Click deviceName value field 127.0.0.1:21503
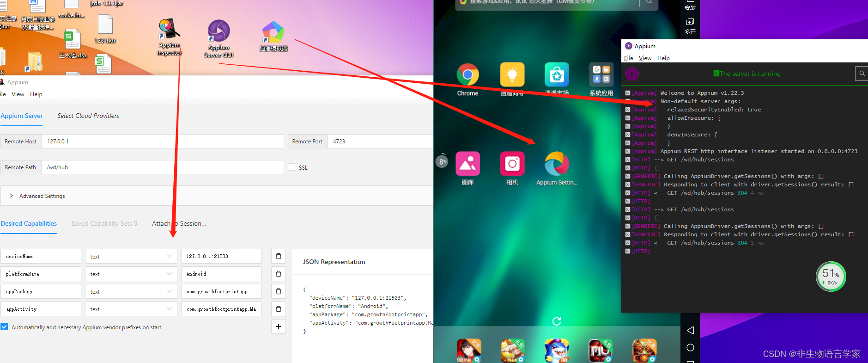 221,256
